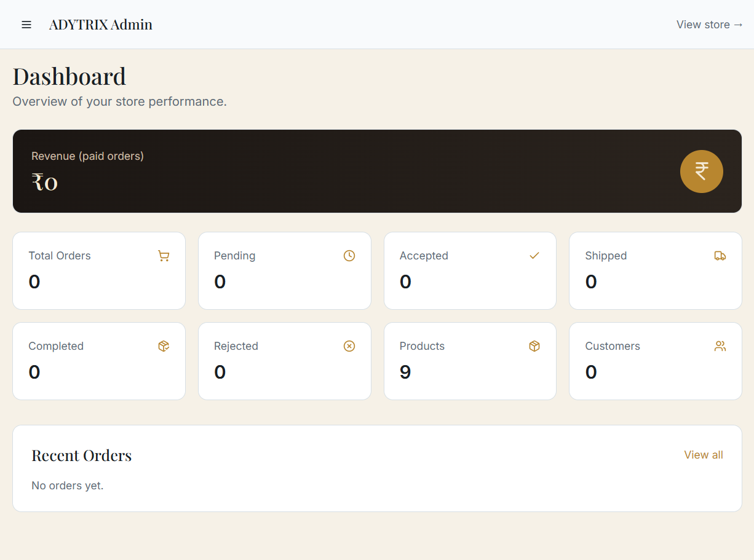This screenshot has width=754, height=560.
Task: Click the cart icon on Total Orders
Action: [164, 256]
